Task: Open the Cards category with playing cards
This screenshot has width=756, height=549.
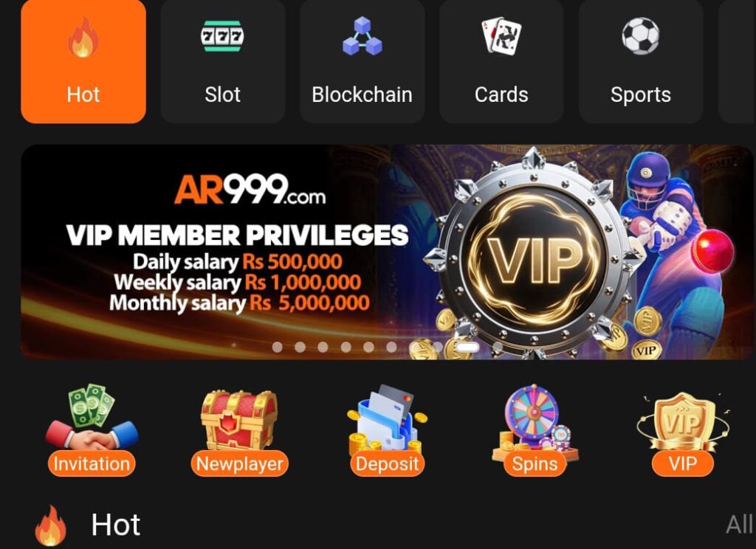Action: click(x=501, y=61)
